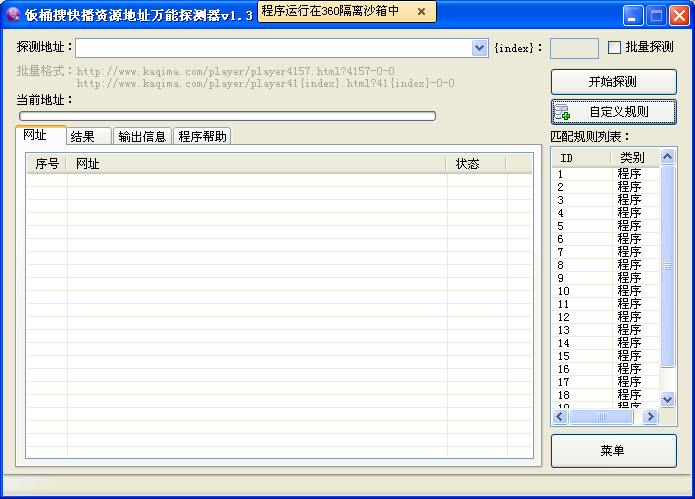Image resolution: width=695 pixels, height=499 pixels.
Task: Click the 开始探测 button
Action: coord(613,82)
